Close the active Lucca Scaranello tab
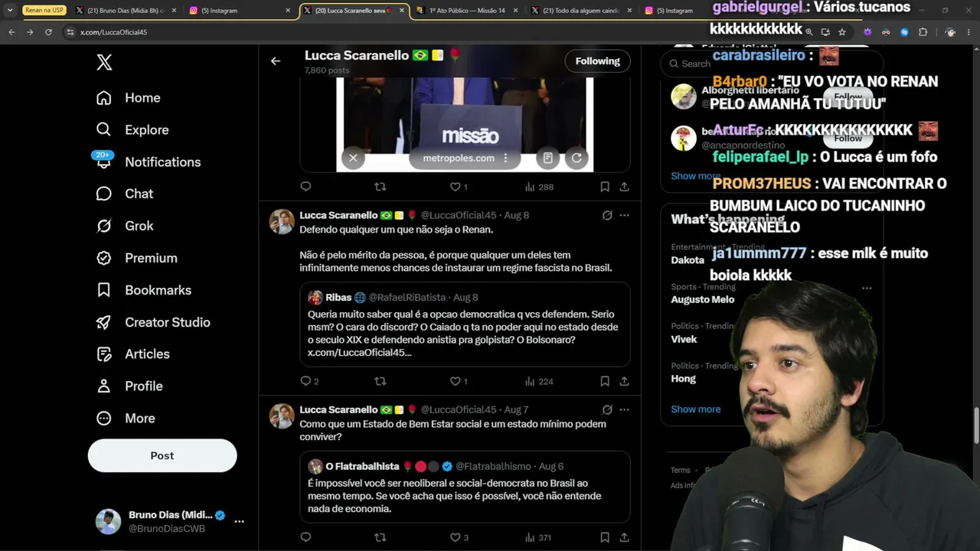 click(x=400, y=11)
